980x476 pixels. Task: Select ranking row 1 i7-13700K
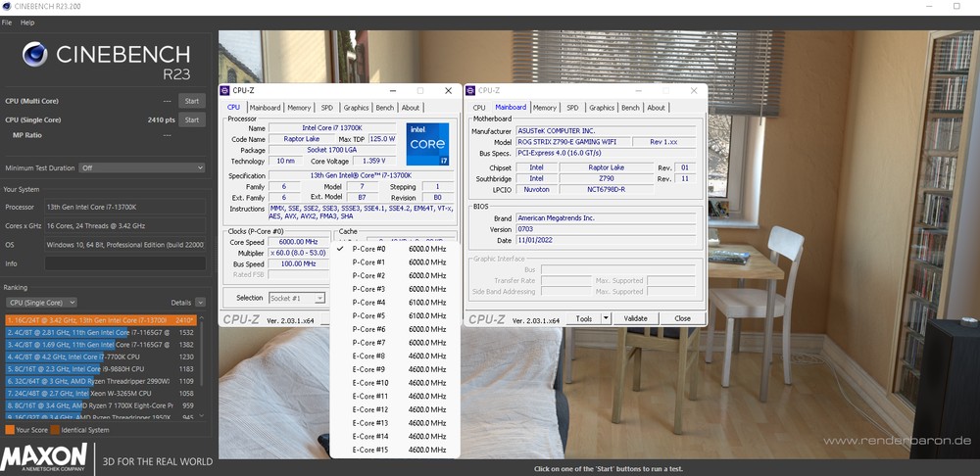pyautogui.click(x=101, y=320)
